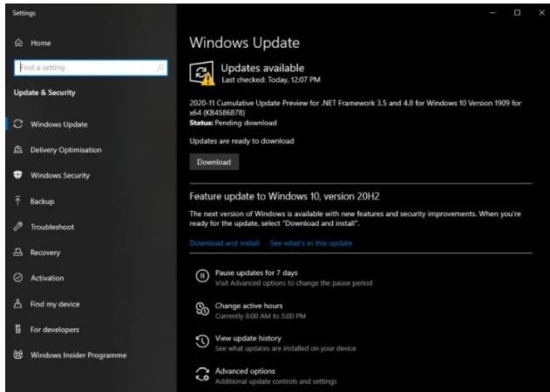This screenshot has width=550, height=392.
Task: Click the Delivery Optimisation icon
Action: point(18,150)
